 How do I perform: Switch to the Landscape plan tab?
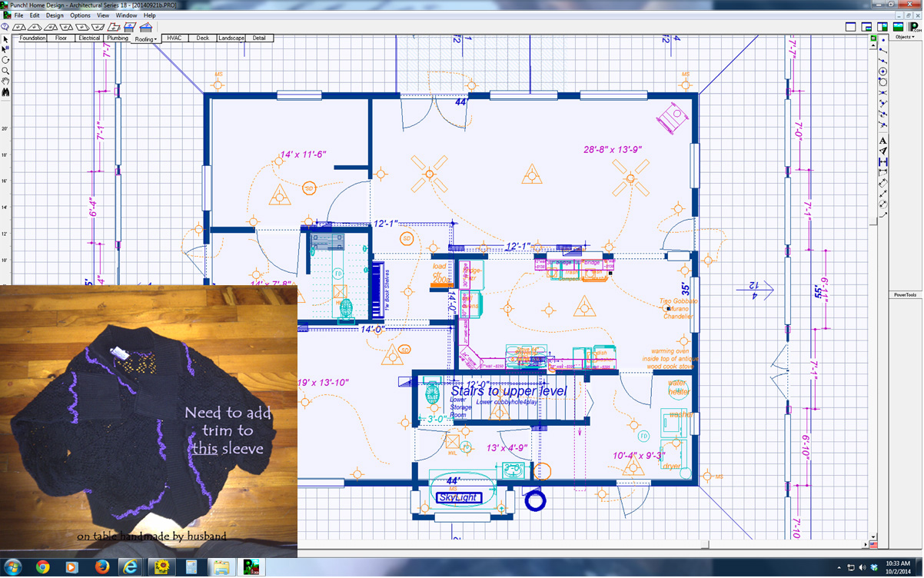(x=231, y=38)
